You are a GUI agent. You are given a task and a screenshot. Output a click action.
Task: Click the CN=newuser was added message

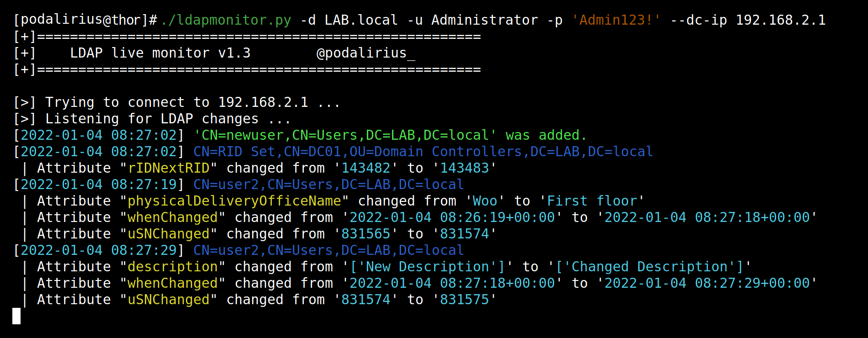coord(390,135)
